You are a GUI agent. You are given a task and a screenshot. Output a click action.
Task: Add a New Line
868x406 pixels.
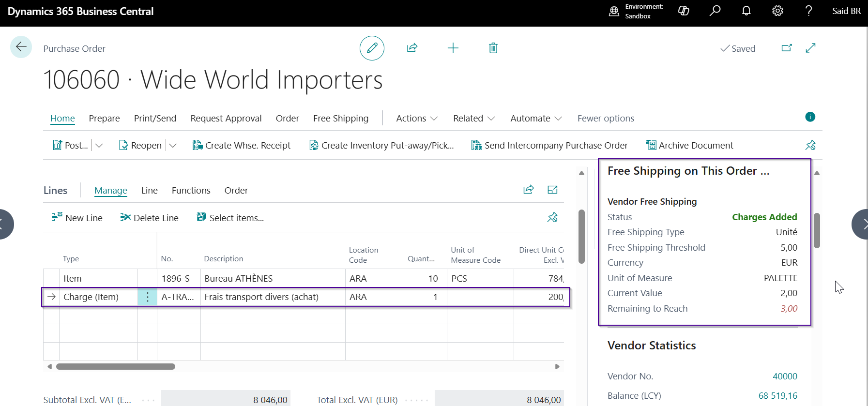coord(77,218)
